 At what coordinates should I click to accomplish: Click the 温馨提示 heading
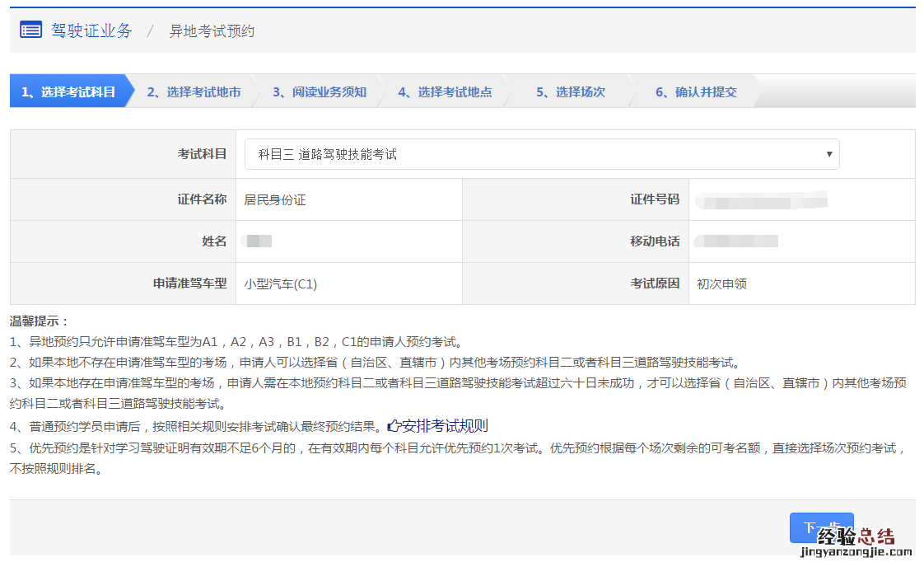(x=40, y=321)
